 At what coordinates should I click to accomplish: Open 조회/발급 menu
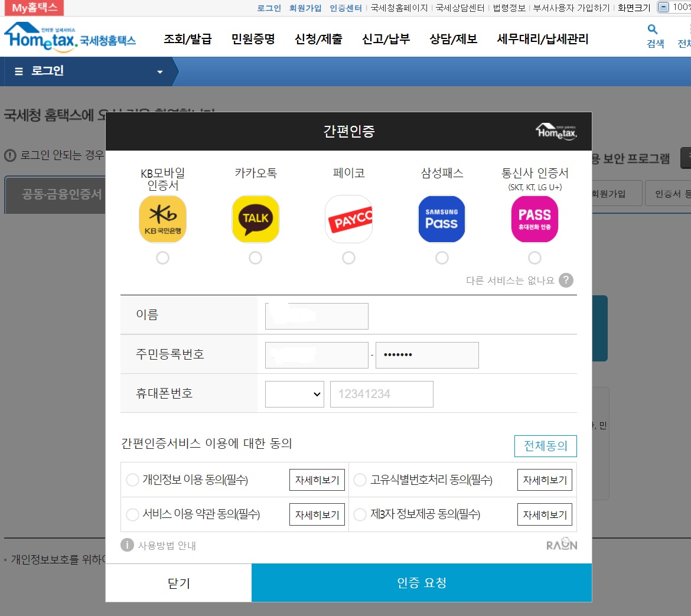(x=188, y=39)
